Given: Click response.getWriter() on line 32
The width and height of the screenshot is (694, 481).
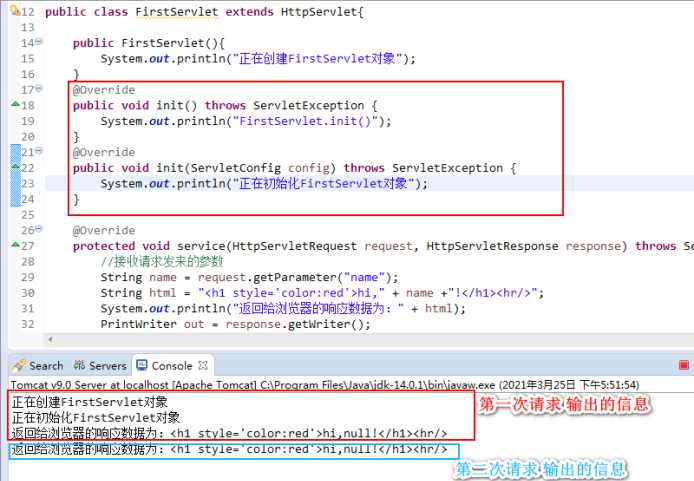Looking at the screenshot, I should [294, 324].
